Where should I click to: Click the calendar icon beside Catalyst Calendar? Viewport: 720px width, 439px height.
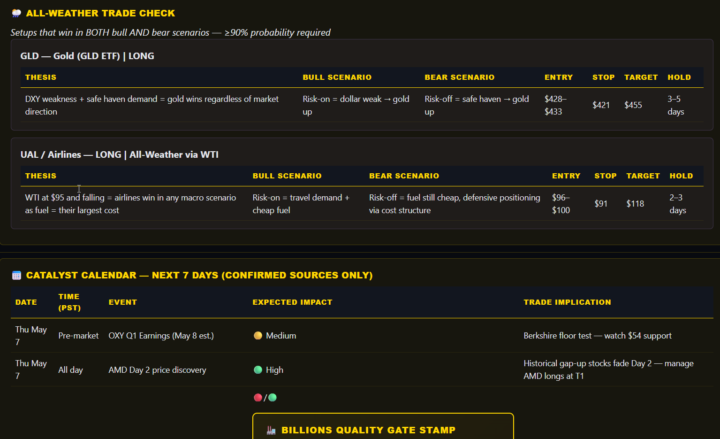pyautogui.click(x=17, y=276)
